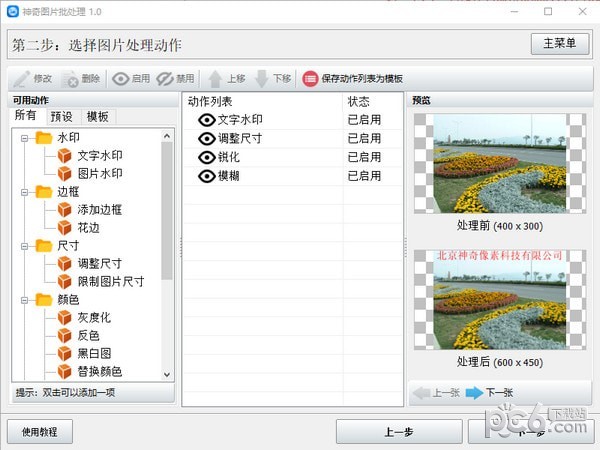This screenshot has height=450, width=600.
Task: Click the 上一步 button
Action: (399, 432)
